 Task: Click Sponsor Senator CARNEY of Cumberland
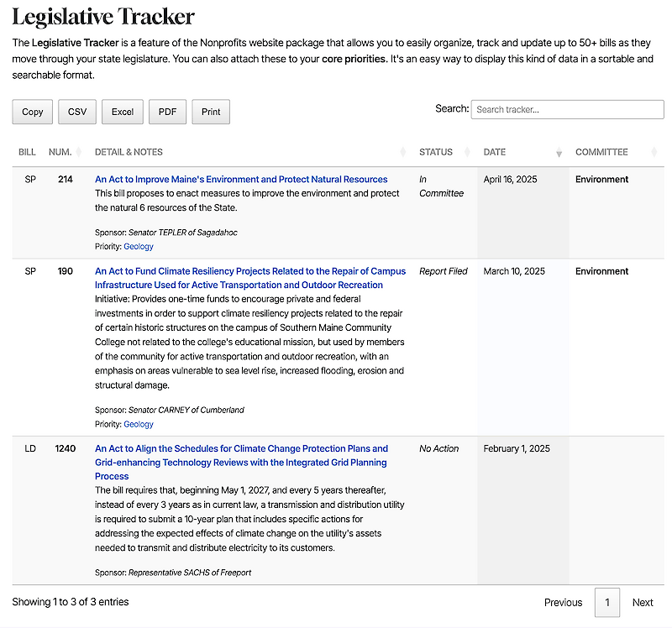click(170, 410)
